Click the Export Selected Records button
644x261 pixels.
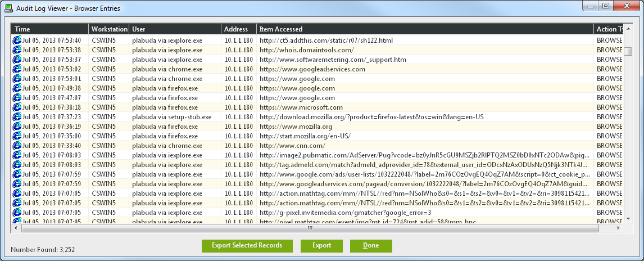tap(247, 246)
